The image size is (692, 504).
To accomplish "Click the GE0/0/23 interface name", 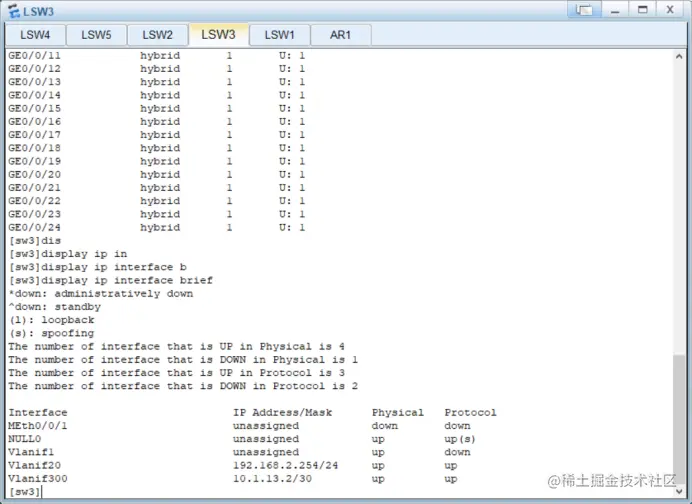I will pyautogui.click(x=34, y=214).
